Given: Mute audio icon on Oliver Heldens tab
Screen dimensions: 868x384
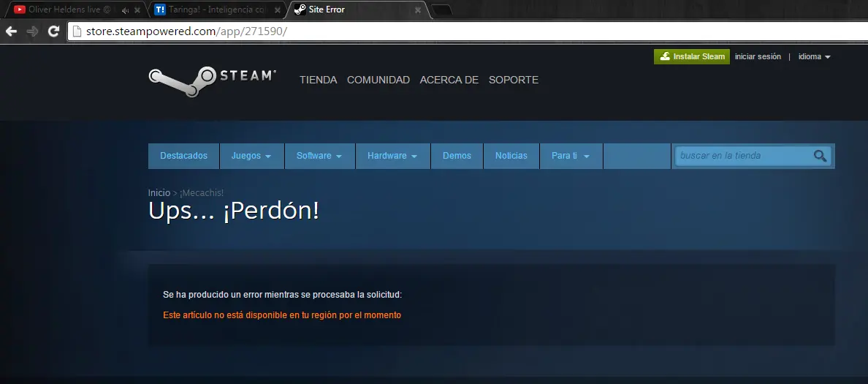Looking at the screenshot, I should 125,10.
